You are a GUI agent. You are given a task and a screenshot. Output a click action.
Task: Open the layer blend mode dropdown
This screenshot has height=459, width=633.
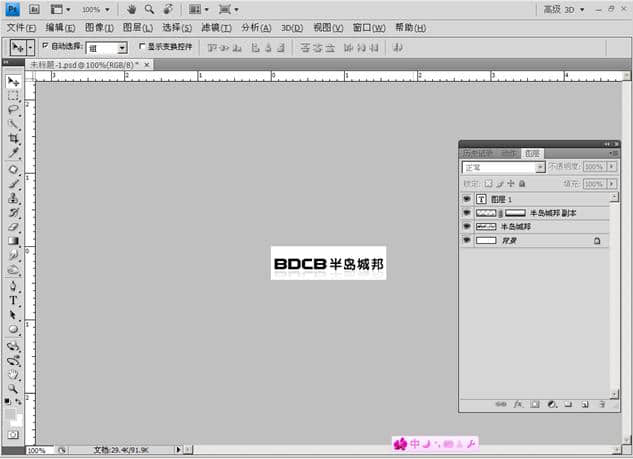click(x=503, y=168)
